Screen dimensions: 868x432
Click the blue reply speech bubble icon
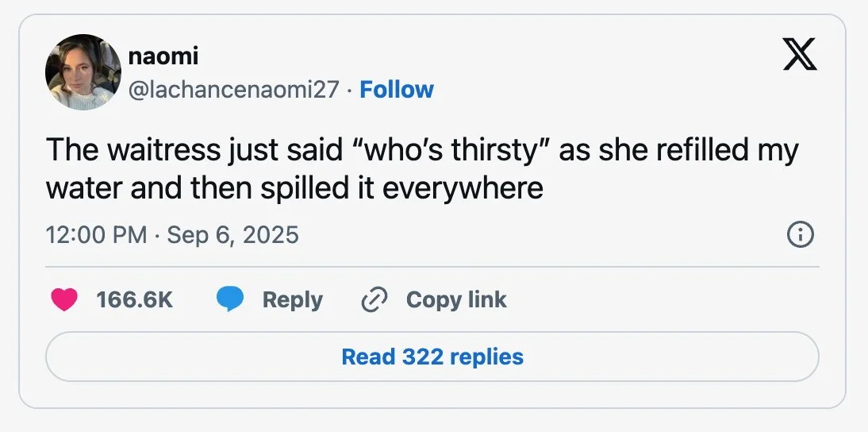[230, 299]
